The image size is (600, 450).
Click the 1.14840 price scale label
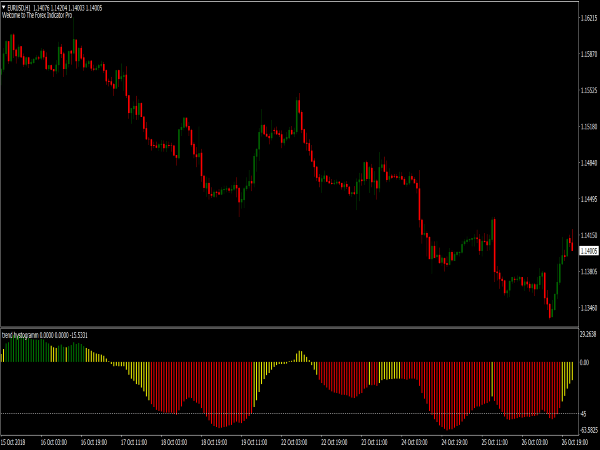point(589,163)
